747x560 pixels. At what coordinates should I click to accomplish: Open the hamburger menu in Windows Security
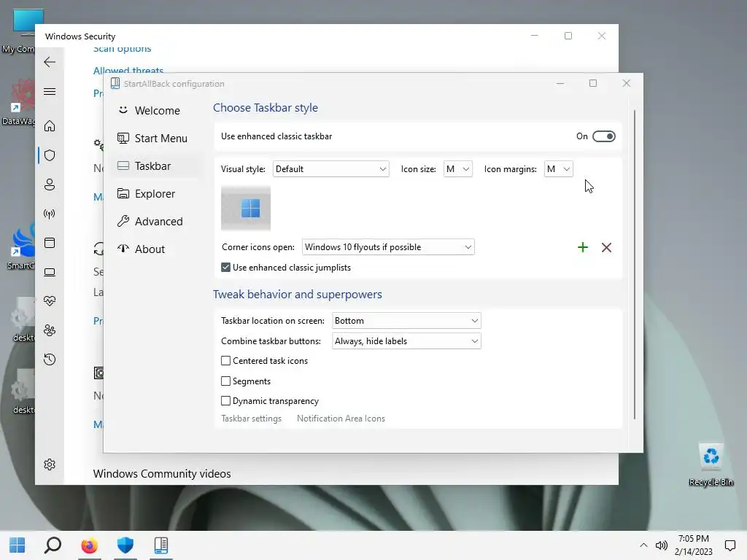coord(50,91)
